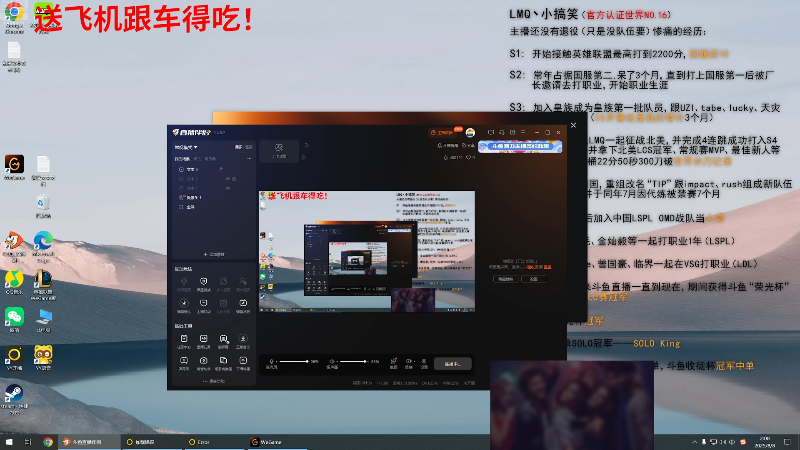Switch to WeGame window in taskbar
Image resolution: width=800 pixels, height=450 pixels.
[x=276, y=442]
